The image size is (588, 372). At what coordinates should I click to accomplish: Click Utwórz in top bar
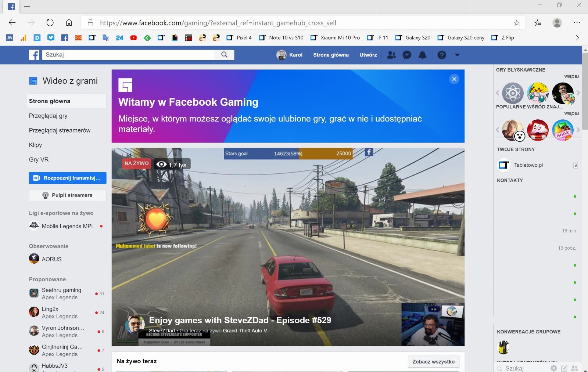(368, 55)
